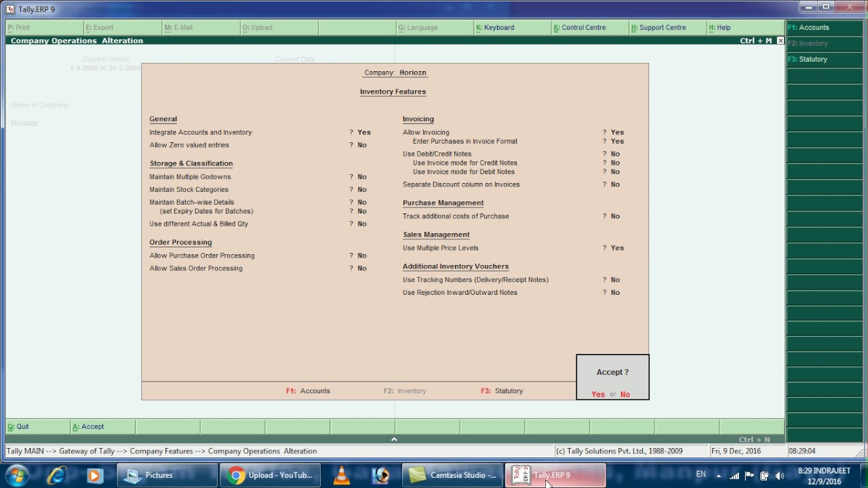868x488 pixels.
Task: Open Control Centre from top bar
Action: [590, 28]
